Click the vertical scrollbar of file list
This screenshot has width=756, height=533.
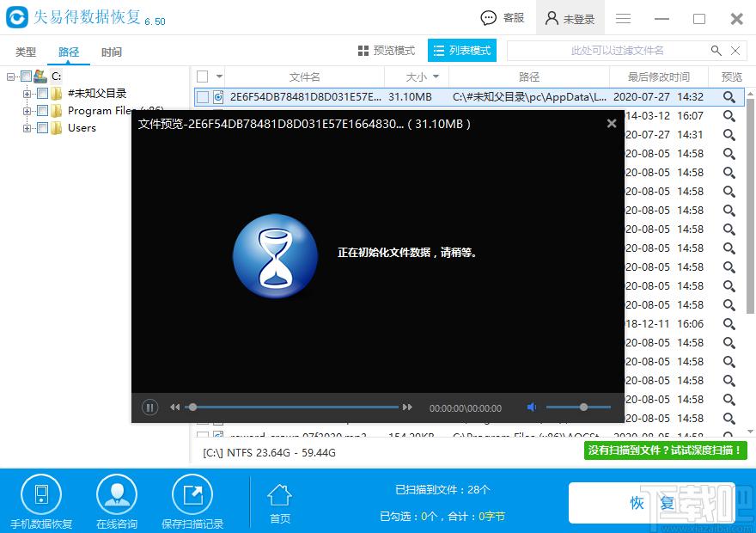click(750, 207)
